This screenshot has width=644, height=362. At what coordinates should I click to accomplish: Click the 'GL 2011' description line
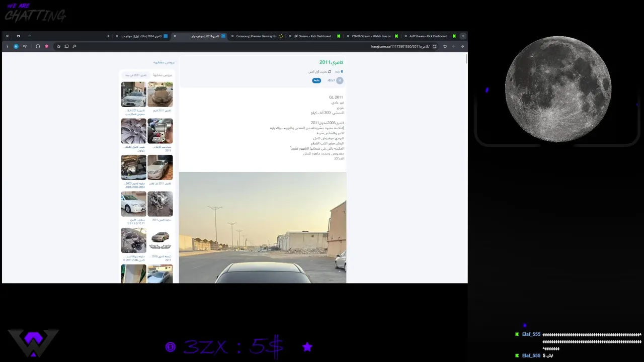pos(336,97)
